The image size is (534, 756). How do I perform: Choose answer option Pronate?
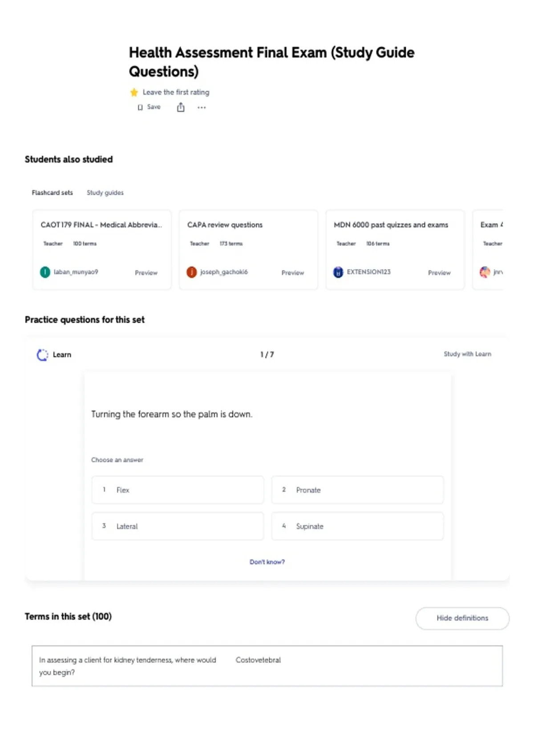(x=357, y=490)
